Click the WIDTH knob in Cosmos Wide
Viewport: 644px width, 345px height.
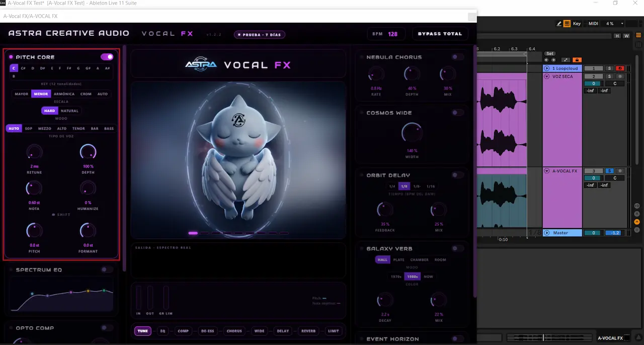coord(412,133)
